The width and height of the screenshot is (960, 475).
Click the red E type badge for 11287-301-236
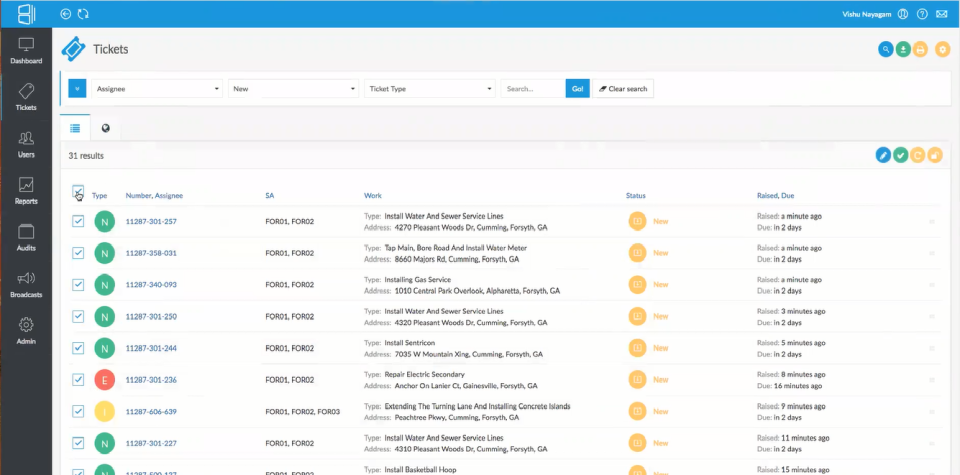(105, 380)
